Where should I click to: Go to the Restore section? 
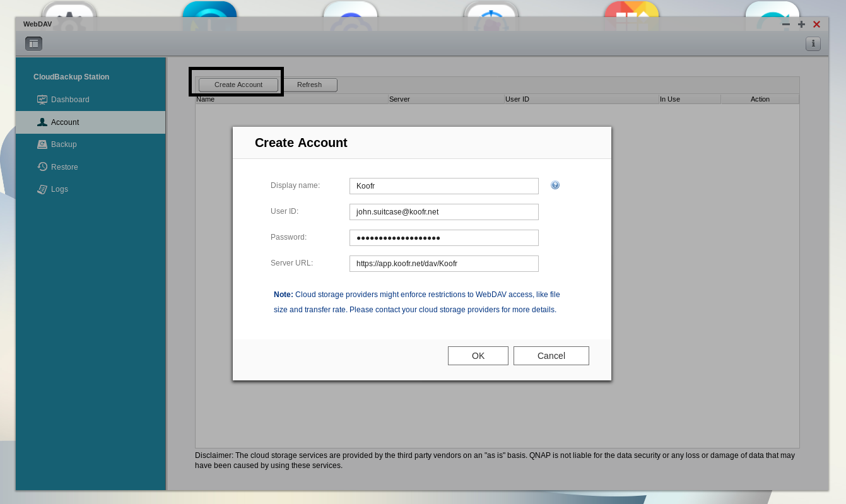pos(91,167)
